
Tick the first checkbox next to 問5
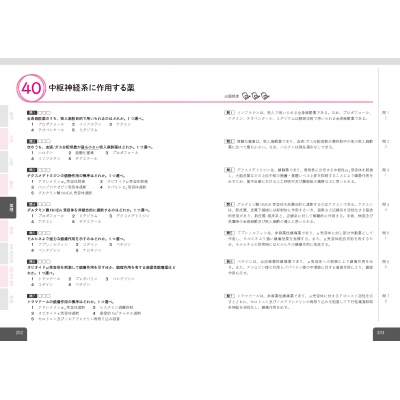point(40,233)
